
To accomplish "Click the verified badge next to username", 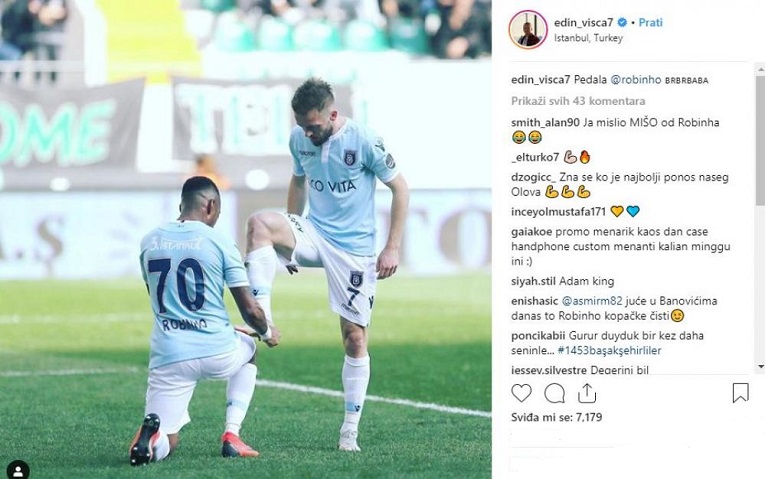I will (622, 22).
